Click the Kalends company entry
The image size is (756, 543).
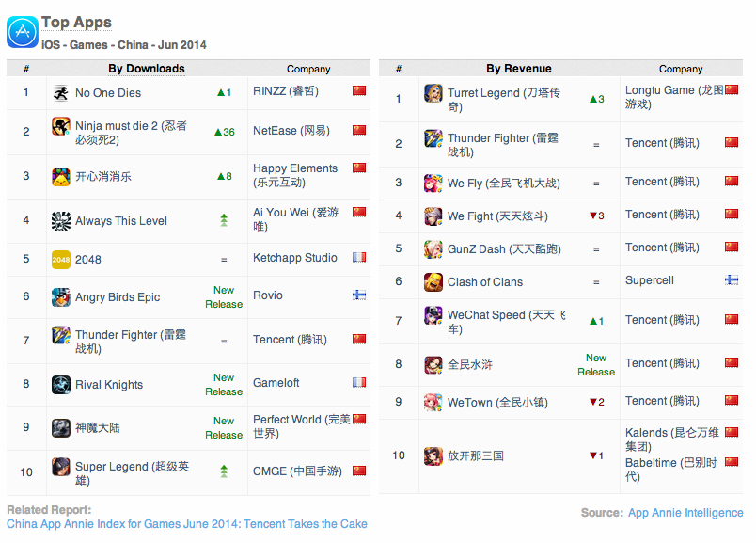(672, 439)
